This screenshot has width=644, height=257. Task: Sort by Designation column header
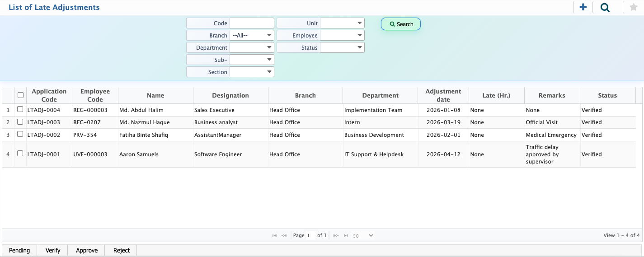230,95
